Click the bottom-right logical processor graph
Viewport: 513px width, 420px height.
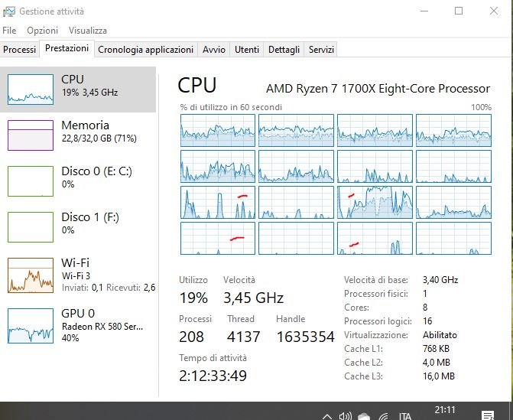(x=453, y=239)
